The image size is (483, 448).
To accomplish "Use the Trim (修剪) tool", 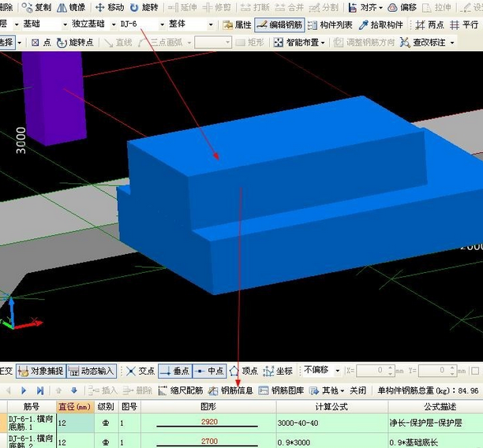I will tap(217, 7).
